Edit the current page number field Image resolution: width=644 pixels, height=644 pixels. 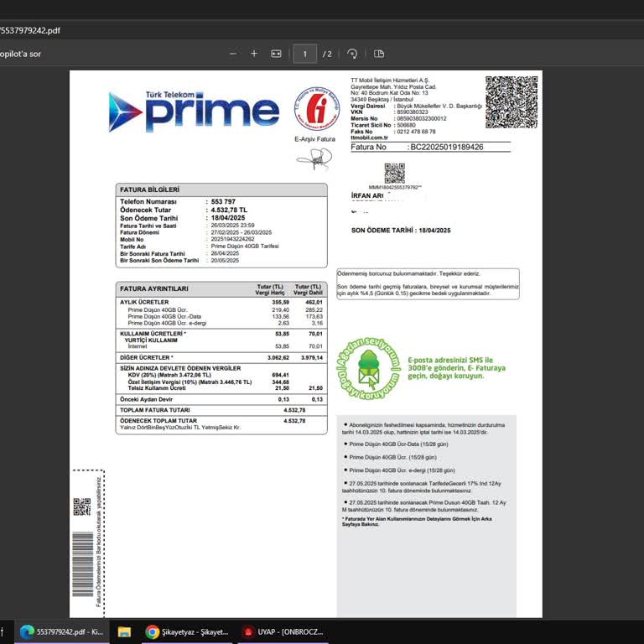click(304, 54)
